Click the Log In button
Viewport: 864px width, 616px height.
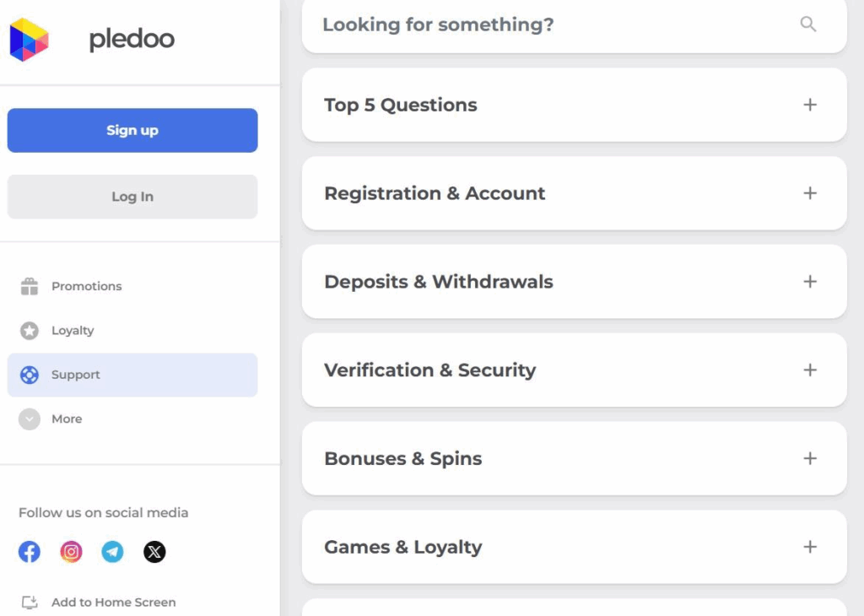pyautogui.click(x=132, y=196)
